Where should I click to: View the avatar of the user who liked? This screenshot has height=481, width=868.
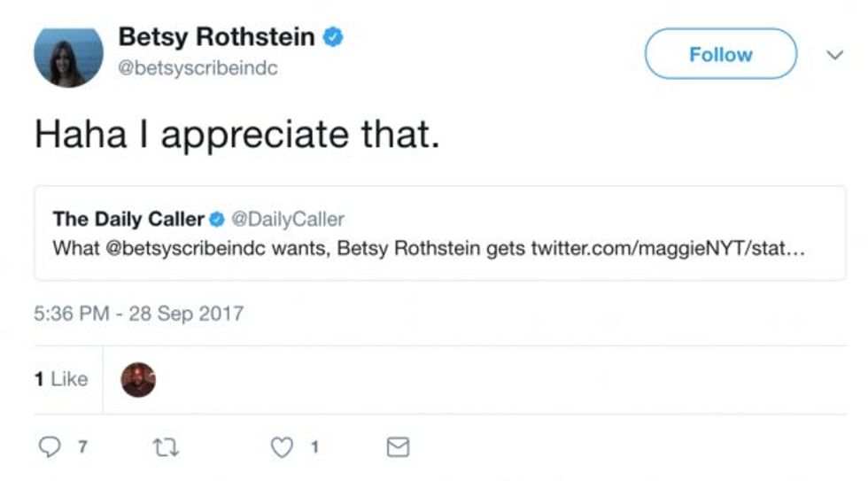[137, 379]
